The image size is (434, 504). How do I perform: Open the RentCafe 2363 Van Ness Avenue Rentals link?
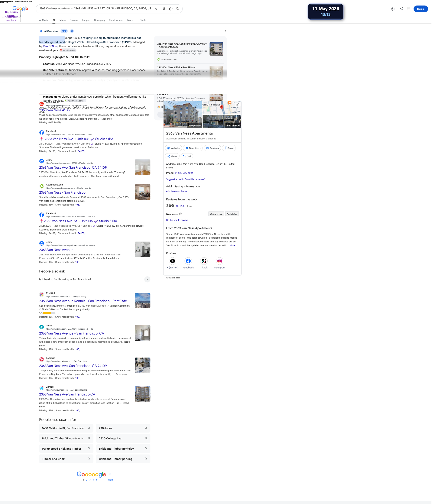[83, 303]
